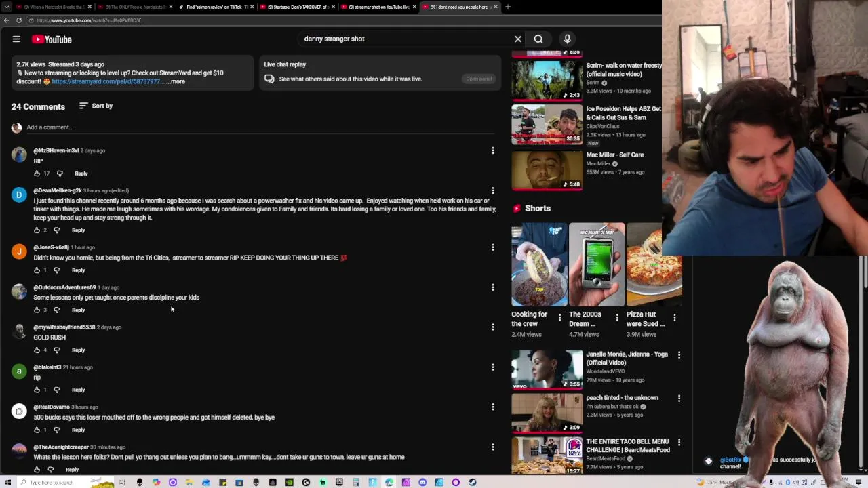Click the Open panel live chat button

(479, 79)
